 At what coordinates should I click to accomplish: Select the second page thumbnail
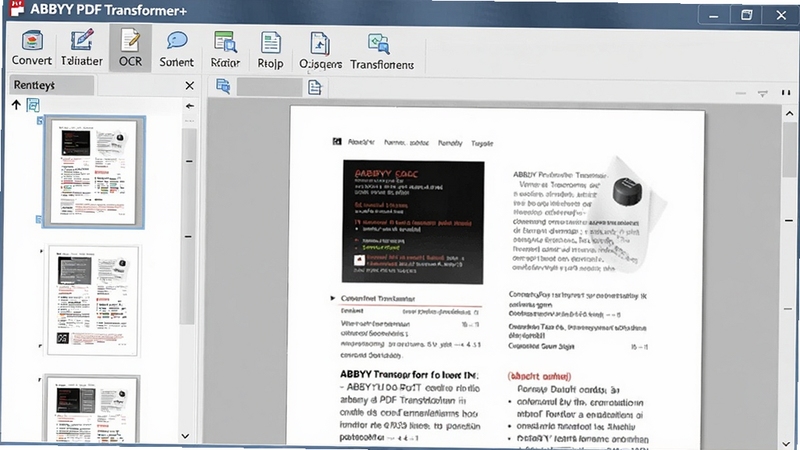(93, 301)
